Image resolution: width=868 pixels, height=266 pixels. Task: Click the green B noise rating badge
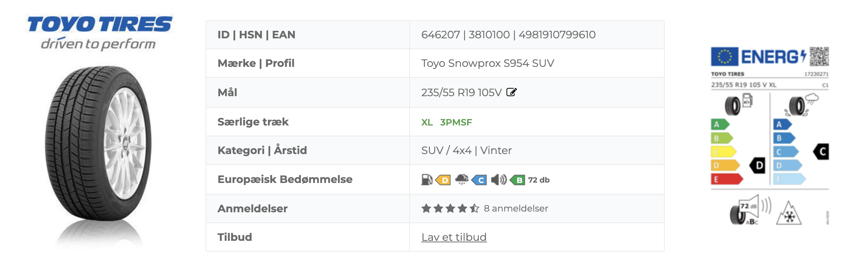click(518, 180)
